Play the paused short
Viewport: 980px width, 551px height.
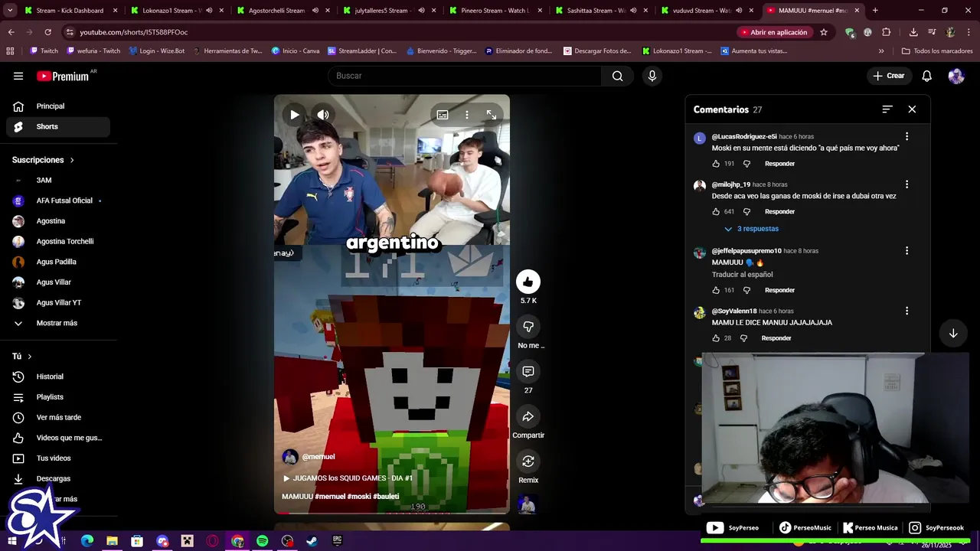coord(295,115)
